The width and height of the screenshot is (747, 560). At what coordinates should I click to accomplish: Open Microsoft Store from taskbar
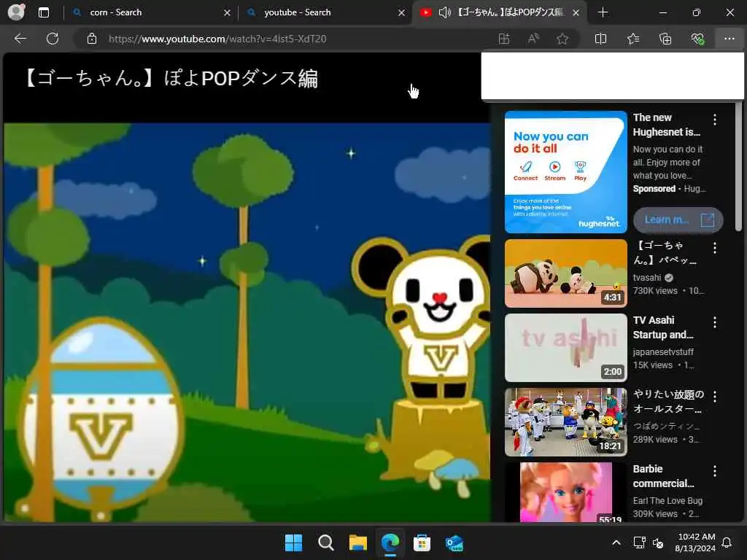(422, 542)
